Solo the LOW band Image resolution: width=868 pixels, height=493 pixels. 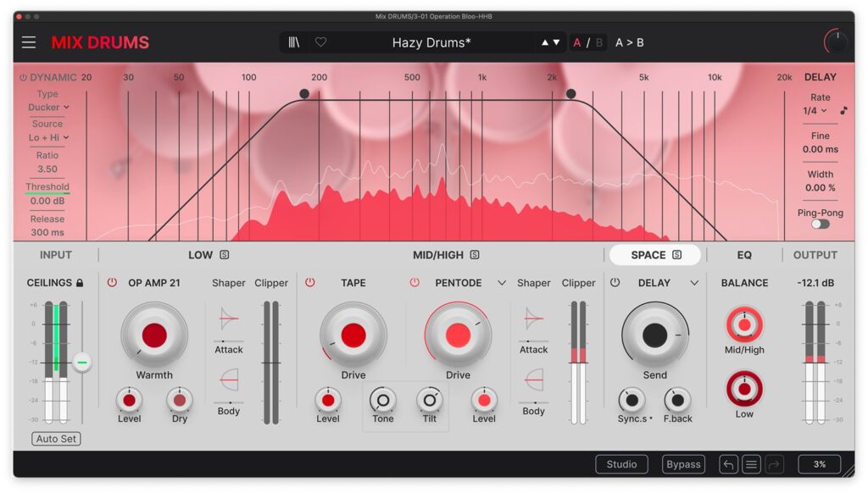[224, 254]
